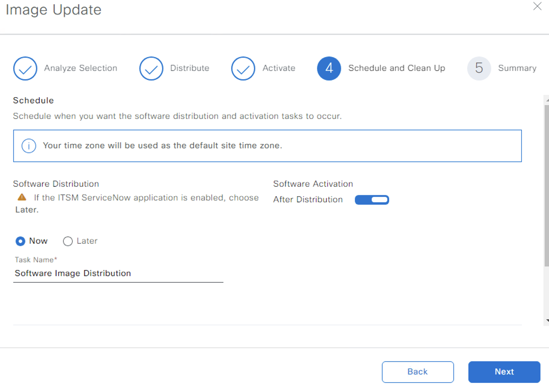Click the vertical scrollbar thumb

pyautogui.click(x=547, y=185)
